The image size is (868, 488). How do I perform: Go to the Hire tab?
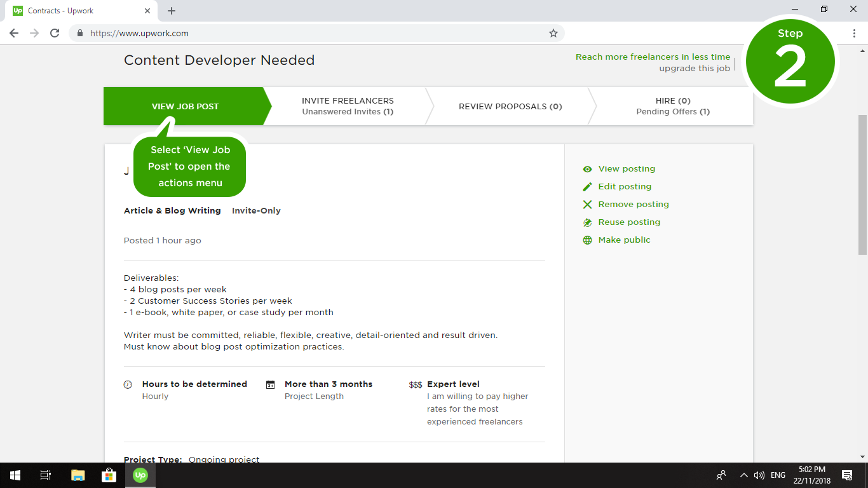click(x=673, y=106)
